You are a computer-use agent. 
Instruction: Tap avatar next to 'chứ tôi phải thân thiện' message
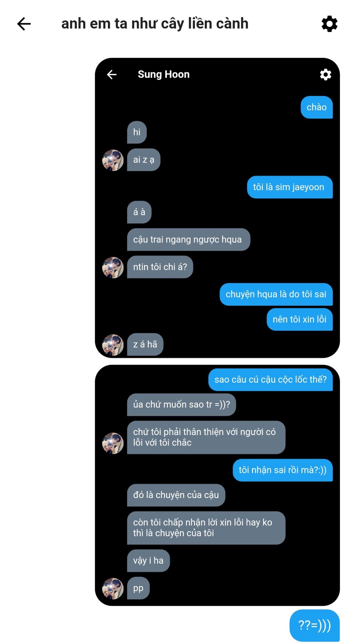113,443
